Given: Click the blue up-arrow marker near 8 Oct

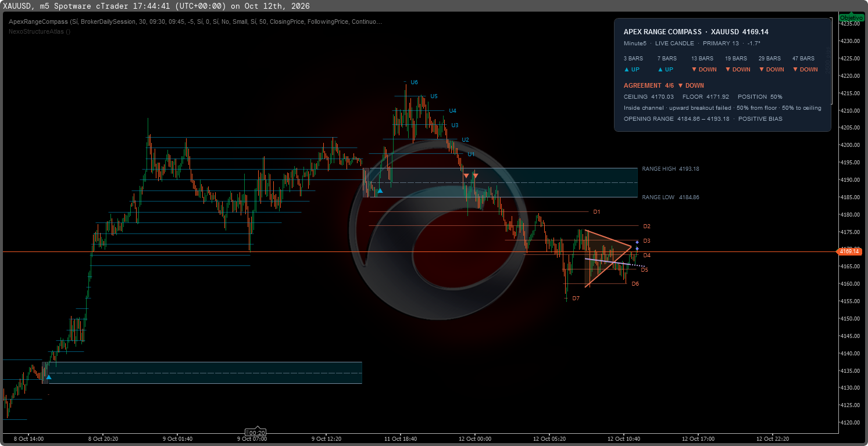Looking at the screenshot, I should [49, 377].
